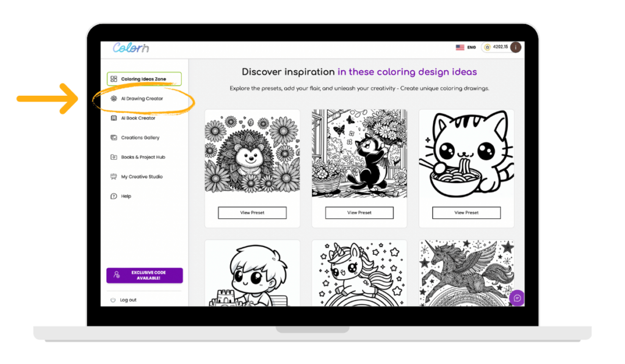The height and width of the screenshot is (364, 625).
Task: Select the winged unicorn drawing thumbnail
Action: 466,272
